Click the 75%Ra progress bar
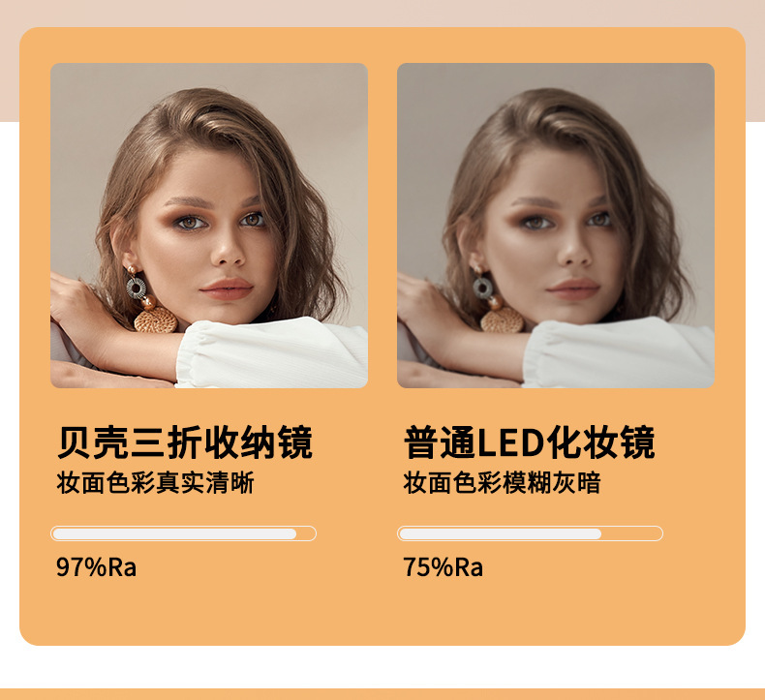This screenshot has width=765, height=700. coord(530,533)
